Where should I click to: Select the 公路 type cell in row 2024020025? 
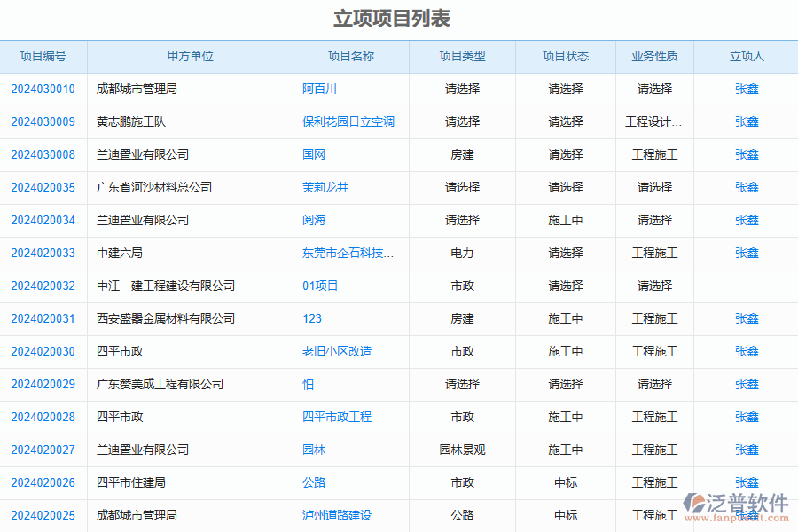(463, 516)
